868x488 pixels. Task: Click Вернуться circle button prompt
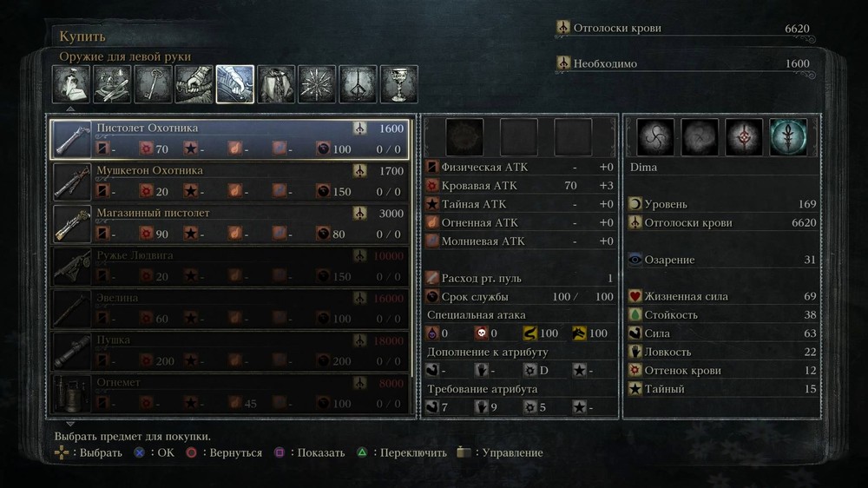pyautogui.click(x=224, y=452)
